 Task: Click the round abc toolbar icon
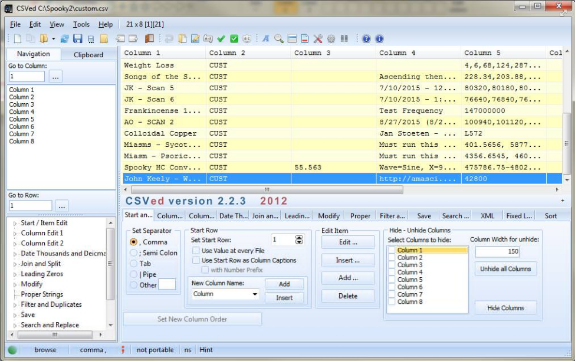[x=247, y=39]
